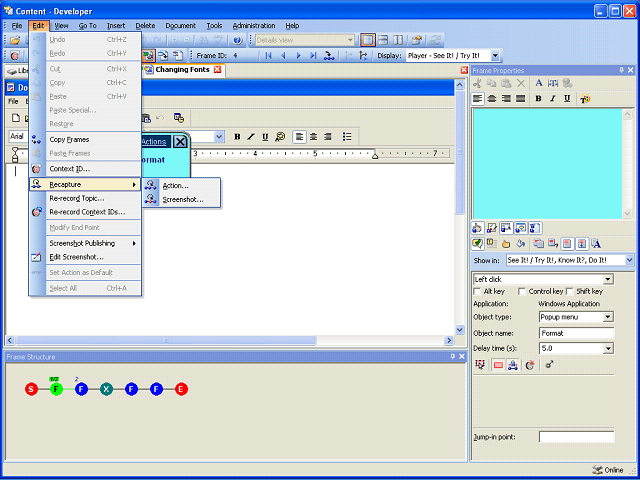Click the Context ID target icon in menu
This screenshot has width=640, height=480.
click(x=36, y=169)
